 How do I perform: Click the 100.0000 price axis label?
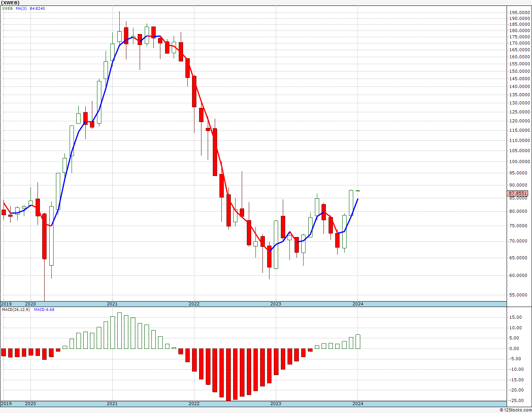pos(519,162)
